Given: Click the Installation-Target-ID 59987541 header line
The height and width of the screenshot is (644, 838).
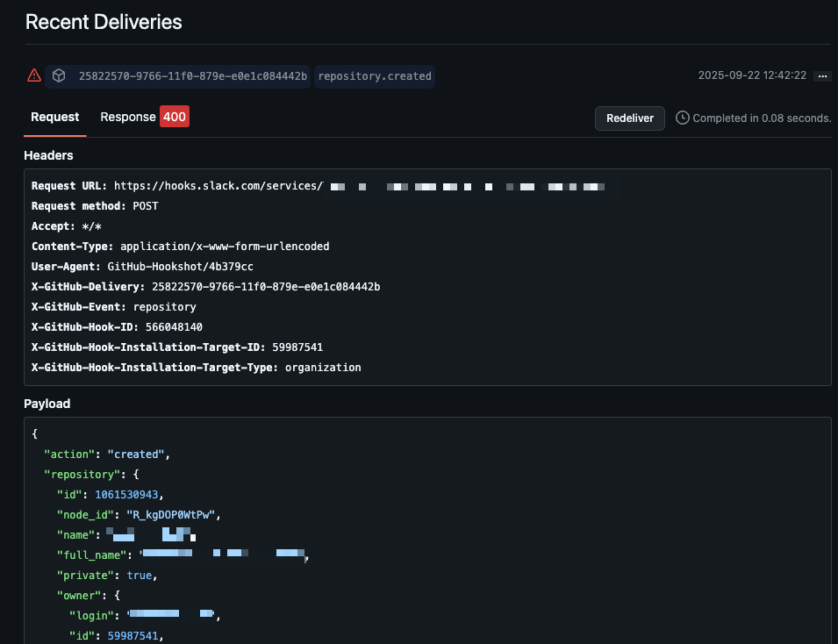Looking at the screenshot, I should pos(177,347).
